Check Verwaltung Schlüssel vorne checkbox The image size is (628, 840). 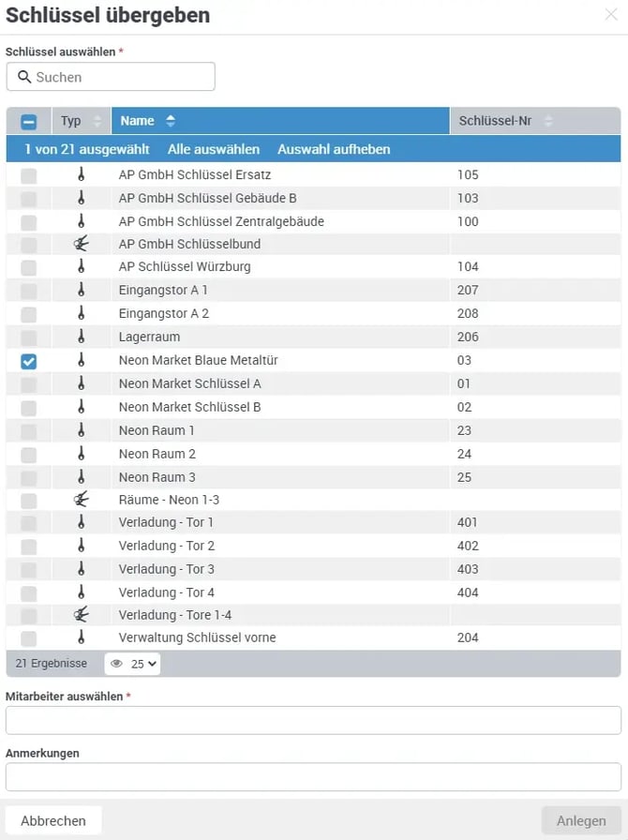click(28, 638)
